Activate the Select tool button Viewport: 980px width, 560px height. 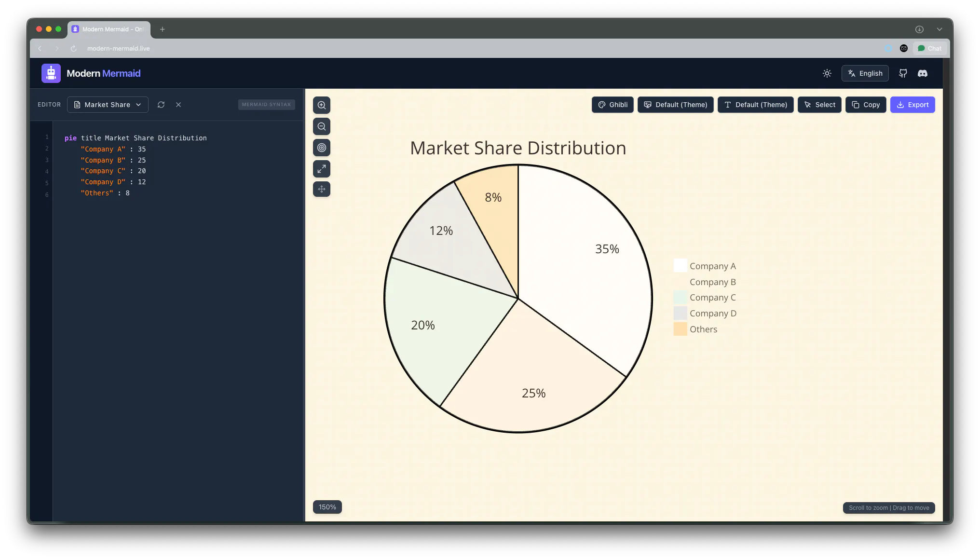tap(819, 105)
